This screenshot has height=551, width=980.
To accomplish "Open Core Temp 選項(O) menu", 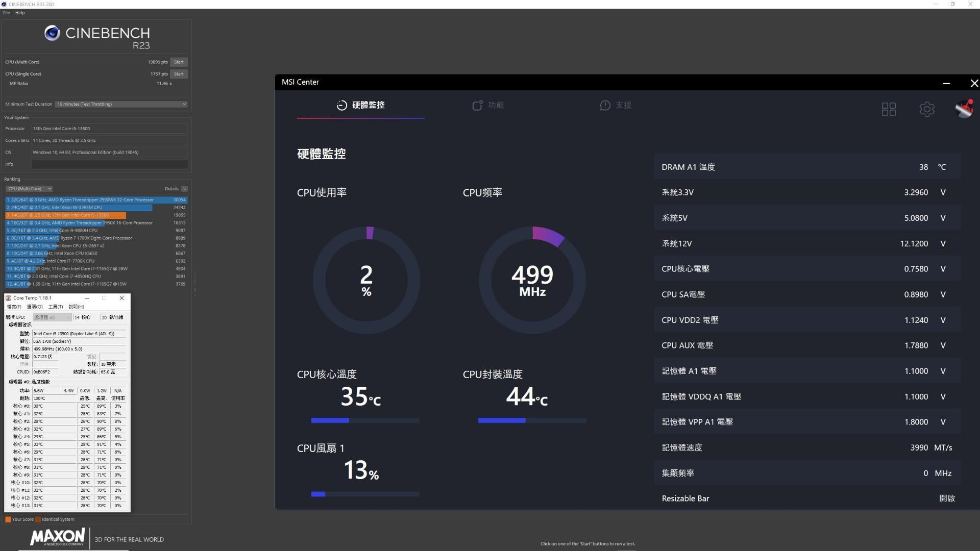I will click(x=35, y=307).
